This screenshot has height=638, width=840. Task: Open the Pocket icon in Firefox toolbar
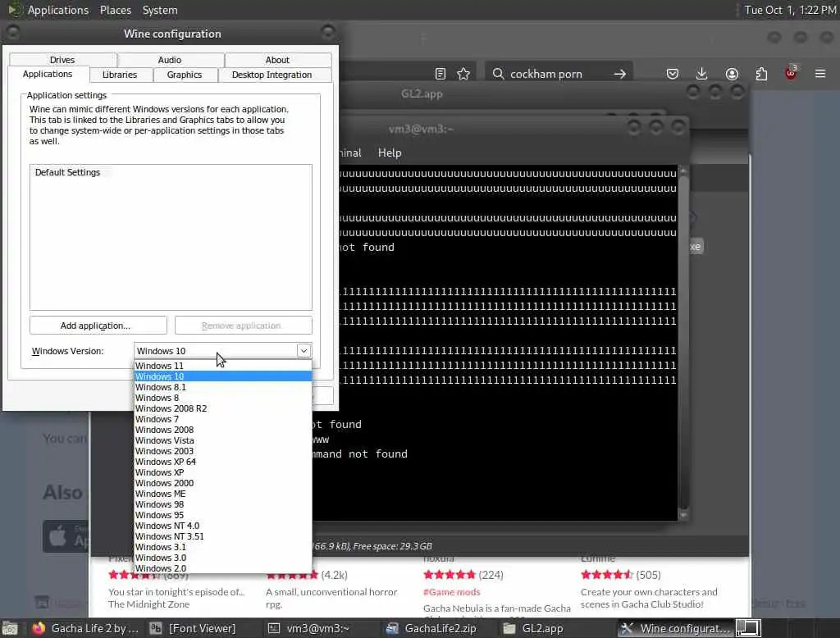click(673, 74)
